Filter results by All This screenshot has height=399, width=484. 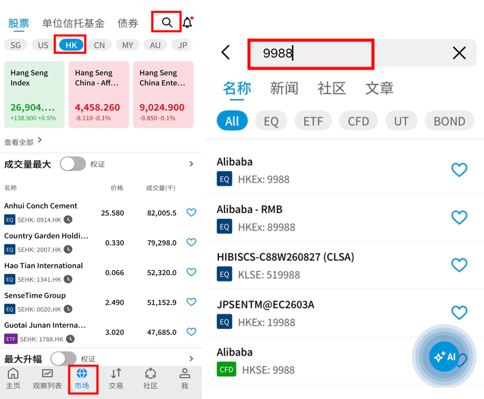click(x=232, y=121)
